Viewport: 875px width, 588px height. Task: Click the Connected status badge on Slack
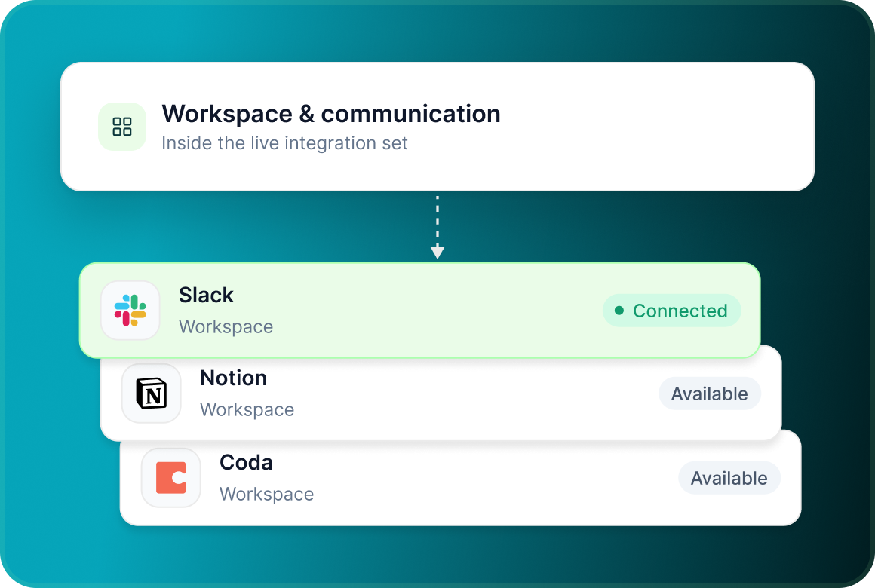[x=672, y=310]
